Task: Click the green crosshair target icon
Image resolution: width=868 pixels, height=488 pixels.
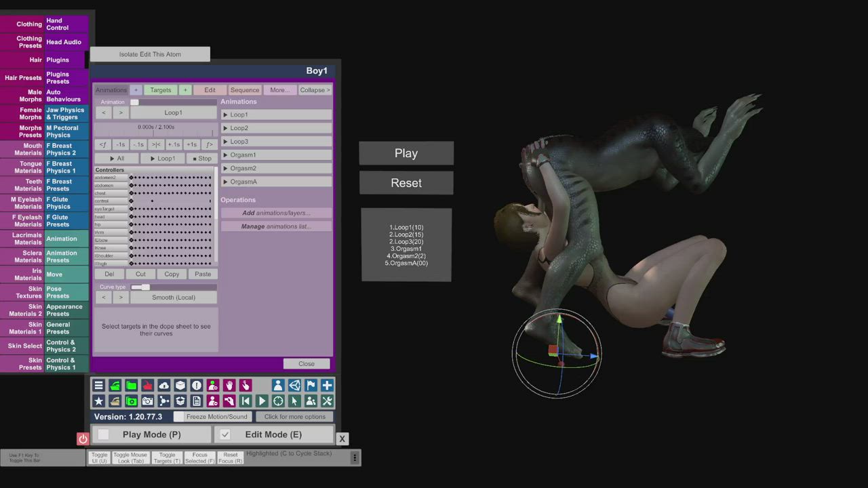Action: pos(278,401)
